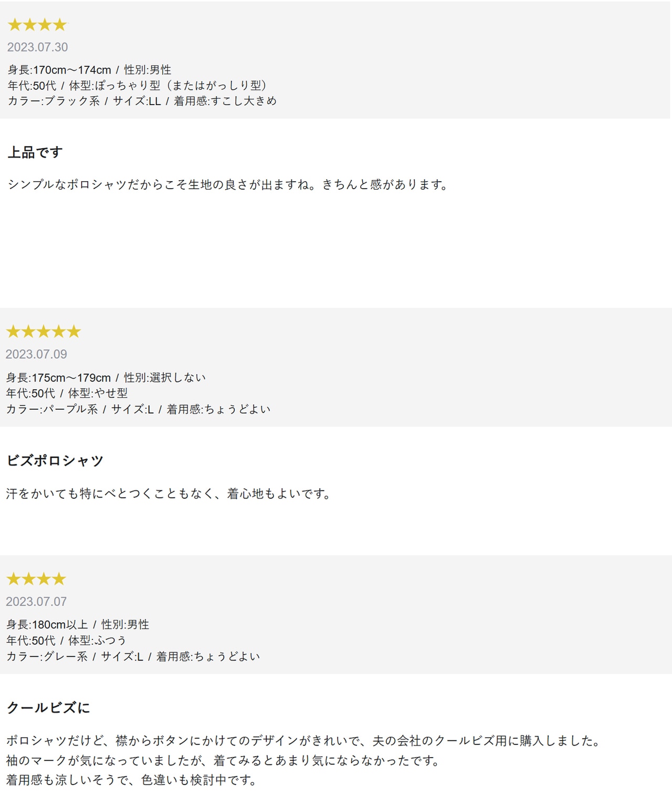Click the review date 2023.07.30

(x=37, y=47)
